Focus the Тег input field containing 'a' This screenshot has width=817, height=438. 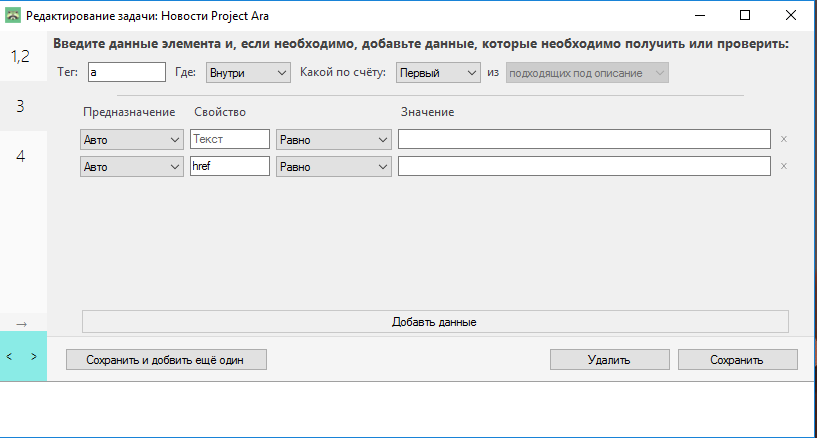pyautogui.click(x=126, y=73)
